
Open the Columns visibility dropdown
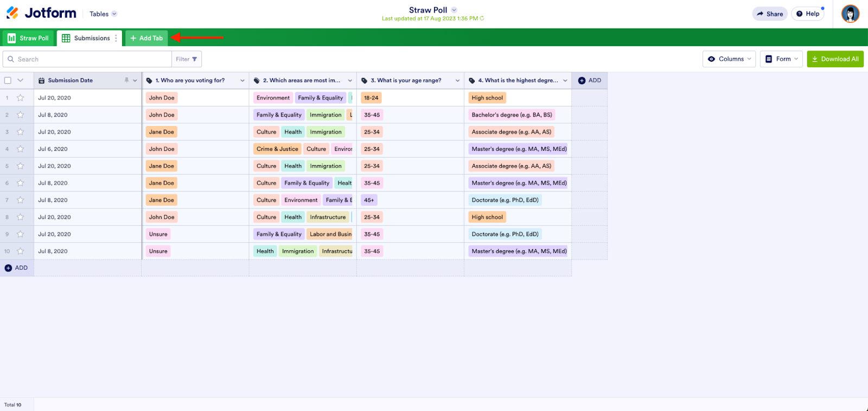(729, 59)
